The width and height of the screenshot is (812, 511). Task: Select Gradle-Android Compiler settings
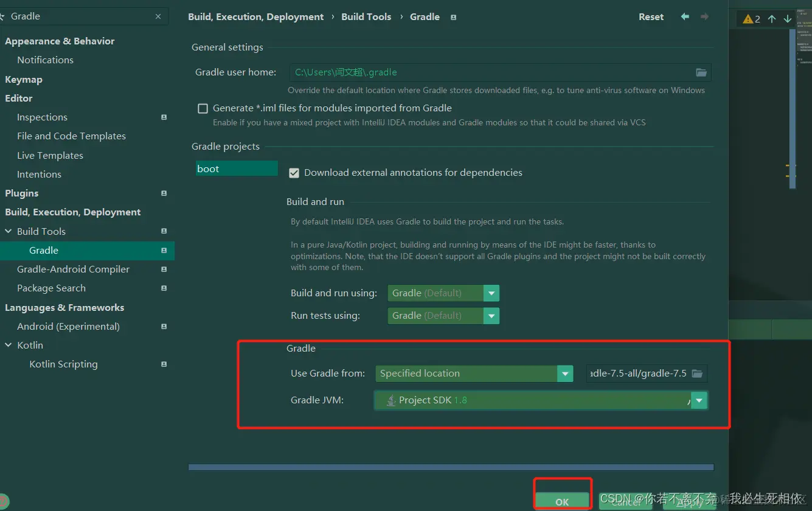pyautogui.click(x=73, y=269)
